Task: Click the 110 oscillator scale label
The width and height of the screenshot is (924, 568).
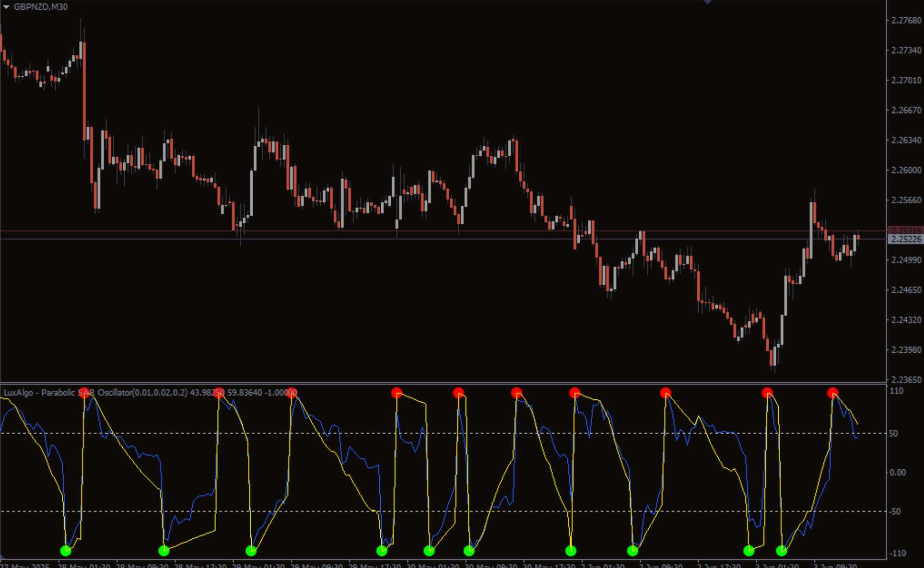Action: tap(896, 391)
